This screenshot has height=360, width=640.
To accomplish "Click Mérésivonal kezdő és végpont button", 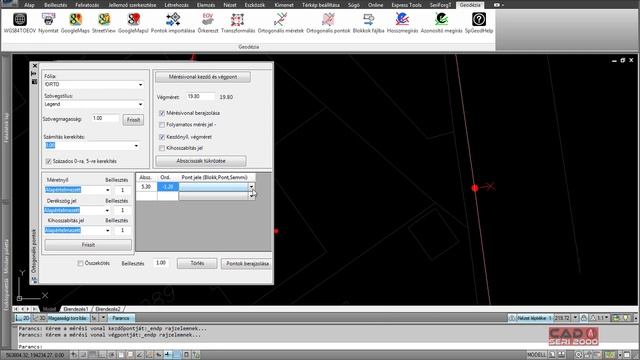I will (203, 77).
